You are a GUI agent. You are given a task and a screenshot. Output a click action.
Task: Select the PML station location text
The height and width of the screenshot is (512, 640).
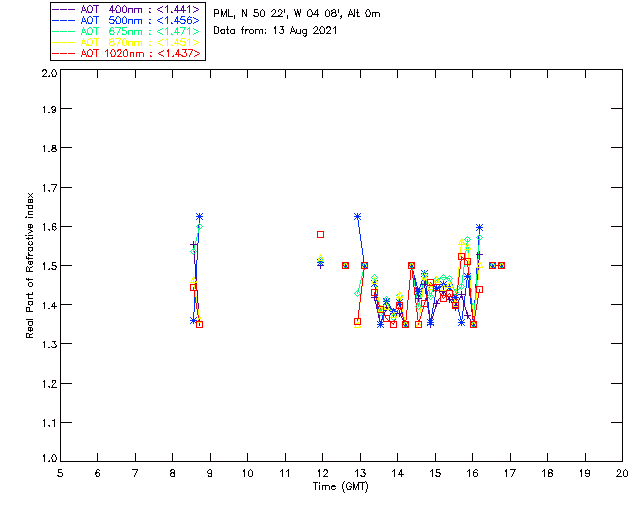pos(297,14)
